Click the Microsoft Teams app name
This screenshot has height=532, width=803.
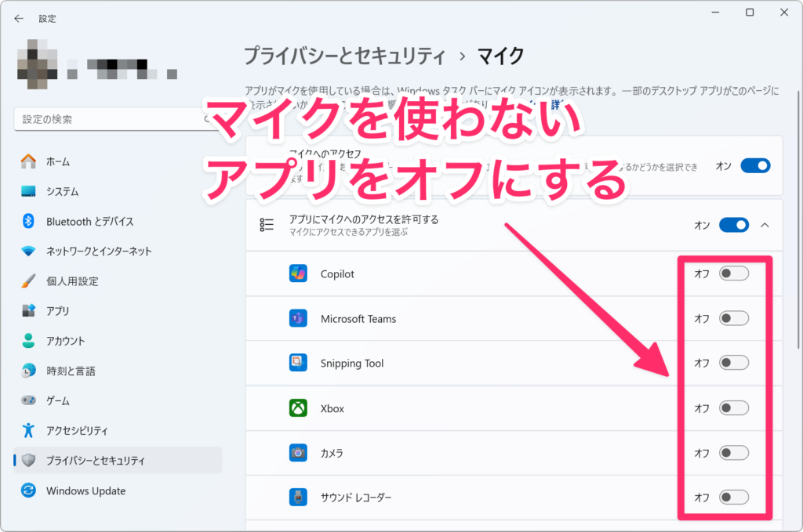[x=358, y=319]
